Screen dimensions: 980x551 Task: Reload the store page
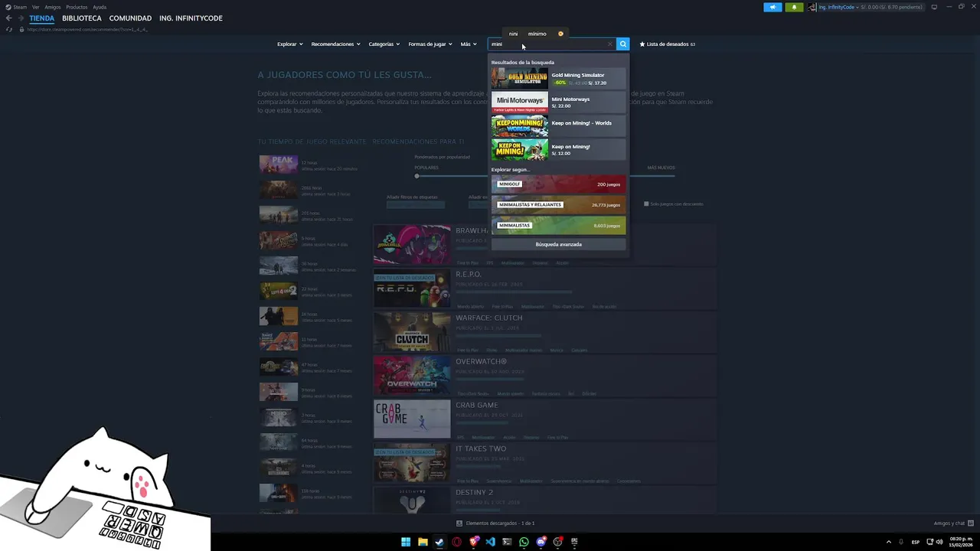(x=9, y=29)
